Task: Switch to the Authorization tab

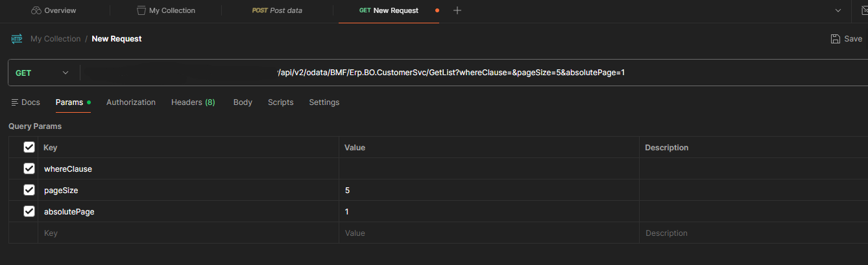Action: coord(131,102)
